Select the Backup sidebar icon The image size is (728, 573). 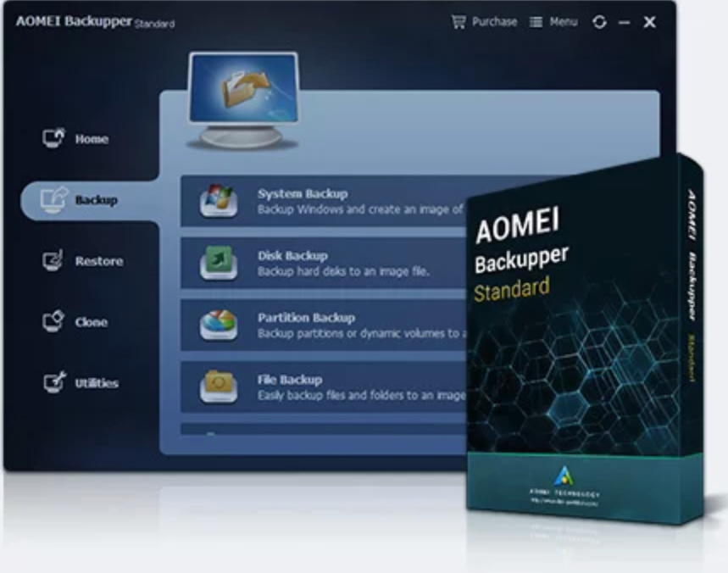[54, 200]
